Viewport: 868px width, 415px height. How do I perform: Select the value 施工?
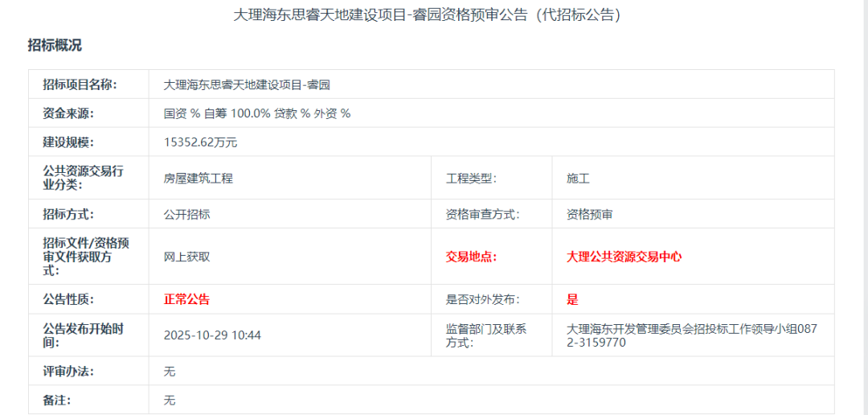578,179
